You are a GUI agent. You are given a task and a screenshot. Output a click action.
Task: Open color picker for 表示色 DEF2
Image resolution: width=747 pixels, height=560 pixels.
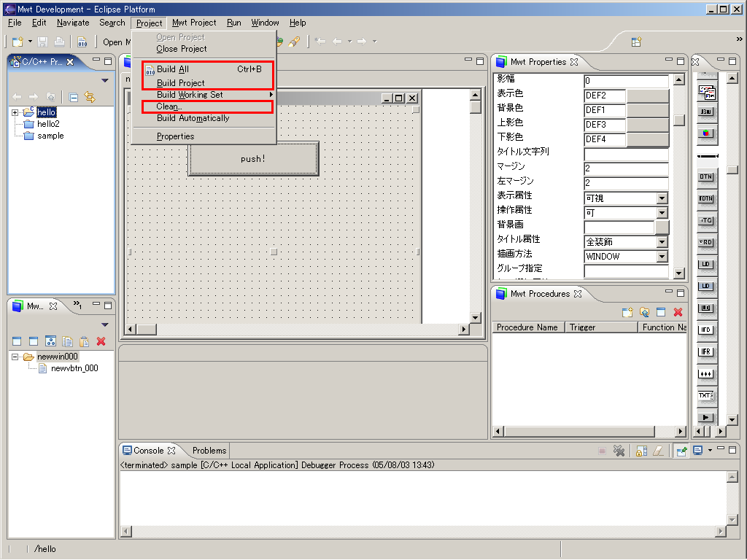[x=648, y=96]
